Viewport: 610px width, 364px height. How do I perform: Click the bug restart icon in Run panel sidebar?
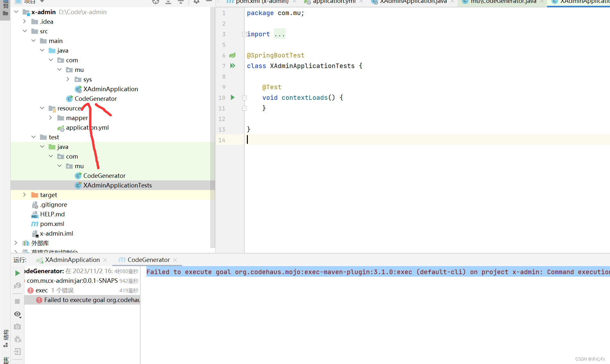tap(18, 339)
